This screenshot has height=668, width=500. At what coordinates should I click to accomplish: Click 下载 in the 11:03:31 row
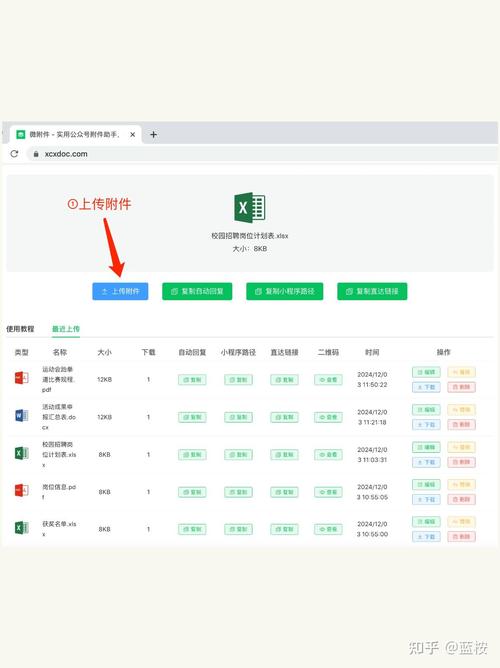pos(426,462)
